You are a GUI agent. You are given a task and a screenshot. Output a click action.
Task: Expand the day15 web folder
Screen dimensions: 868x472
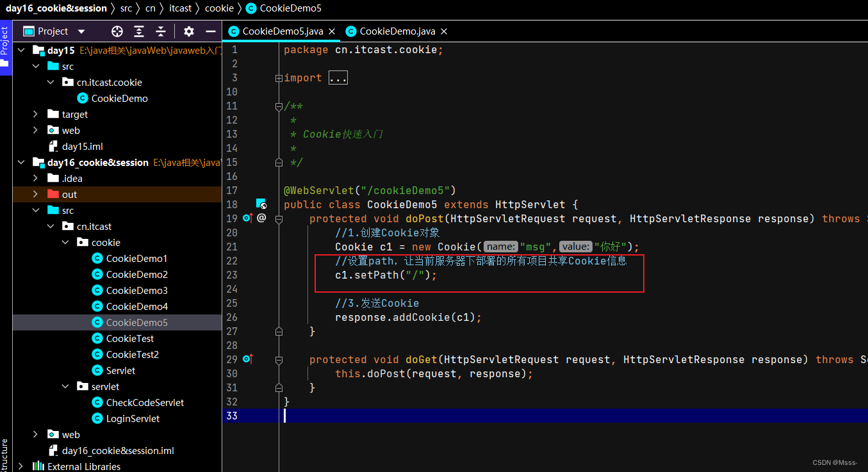pyautogui.click(x=36, y=131)
